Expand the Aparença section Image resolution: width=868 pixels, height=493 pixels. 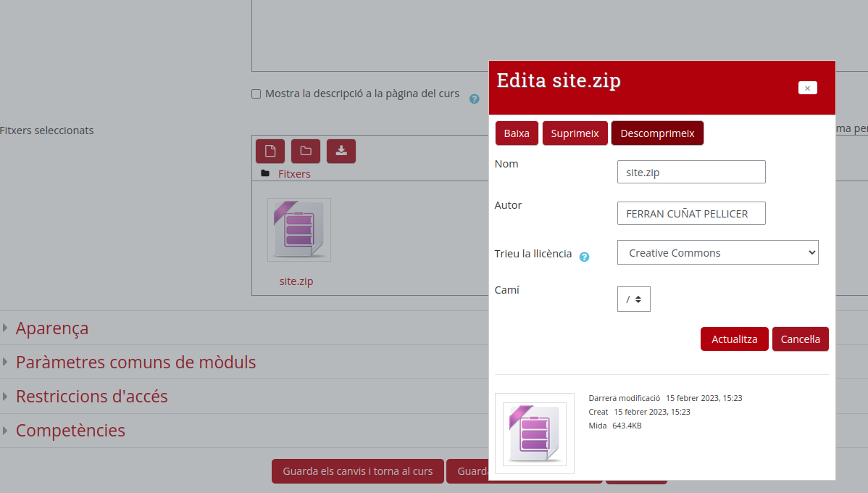coord(52,328)
